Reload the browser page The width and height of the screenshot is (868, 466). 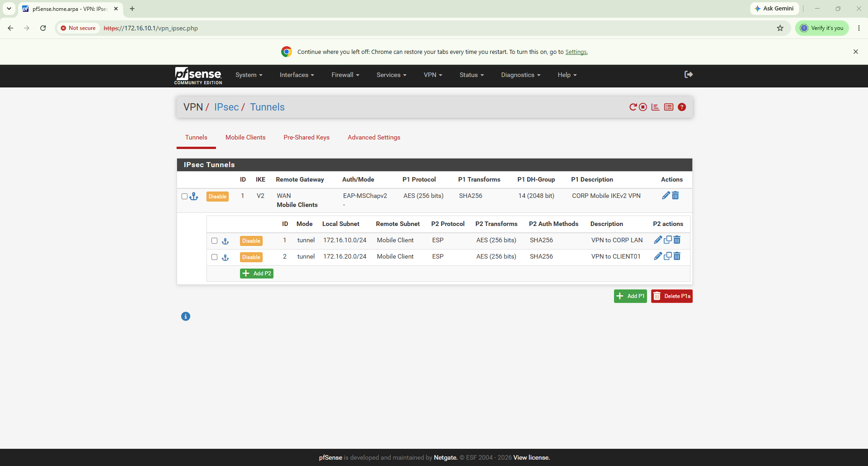43,28
